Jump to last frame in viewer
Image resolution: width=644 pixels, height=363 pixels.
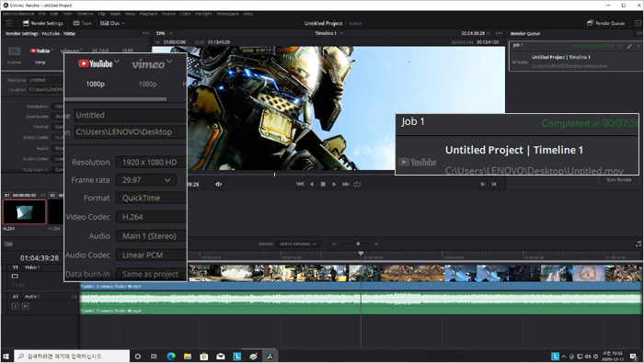pyautogui.click(x=346, y=184)
